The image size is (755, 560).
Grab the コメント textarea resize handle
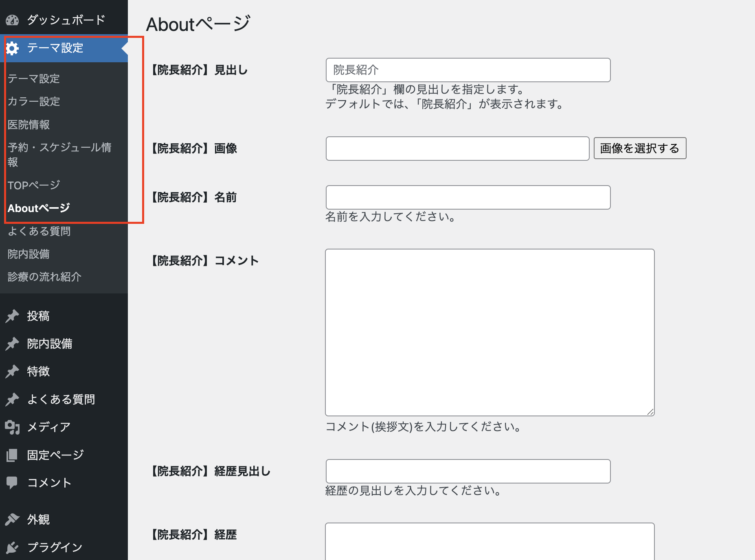[x=650, y=412]
